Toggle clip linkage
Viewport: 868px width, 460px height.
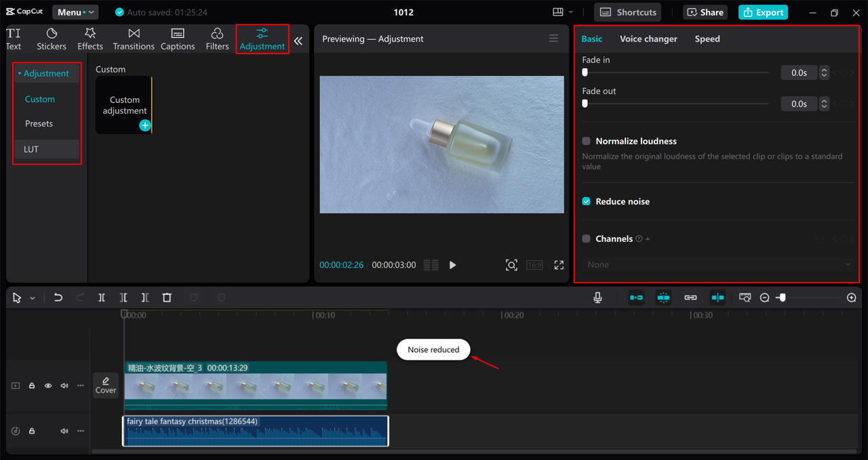click(690, 297)
